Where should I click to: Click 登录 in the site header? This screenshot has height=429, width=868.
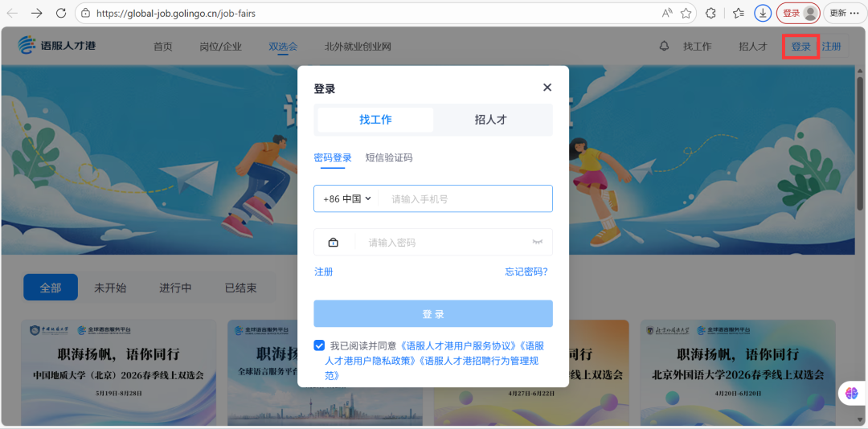pyautogui.click(x=800, y=47)
